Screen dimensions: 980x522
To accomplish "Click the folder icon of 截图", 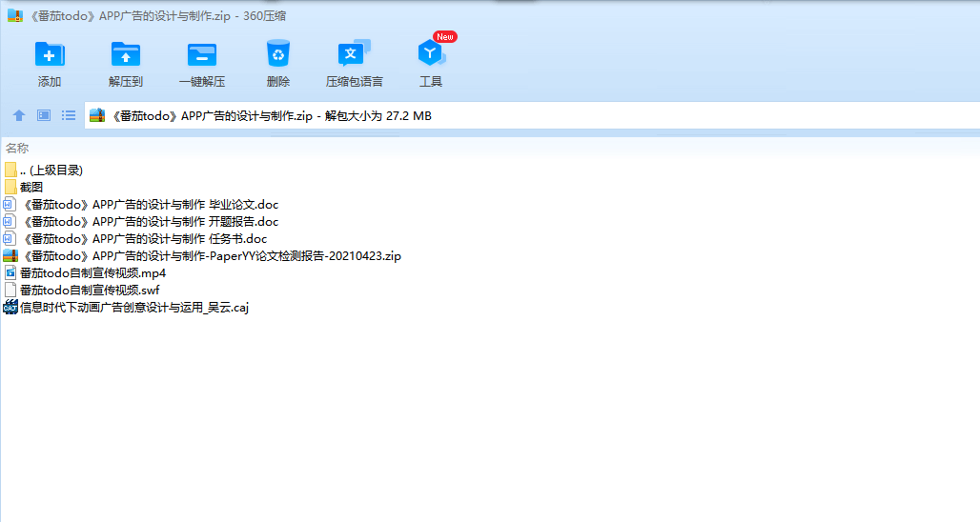I will [x=10, y=187].
